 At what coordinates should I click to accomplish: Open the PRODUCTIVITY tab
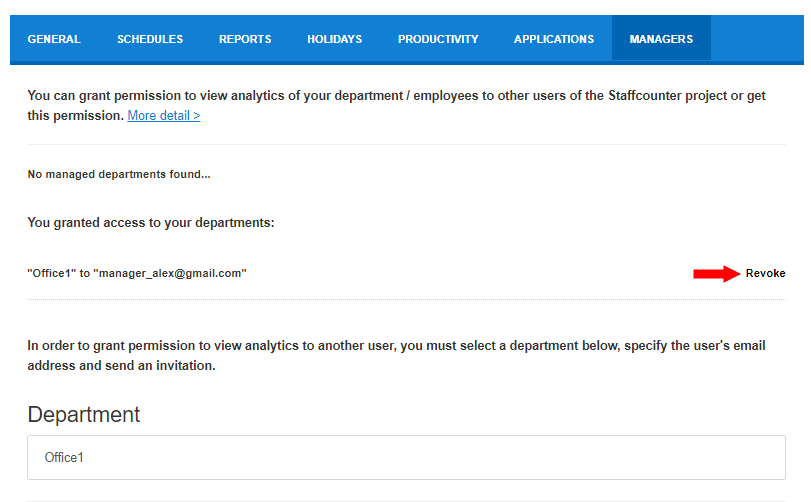coord(438,39)
